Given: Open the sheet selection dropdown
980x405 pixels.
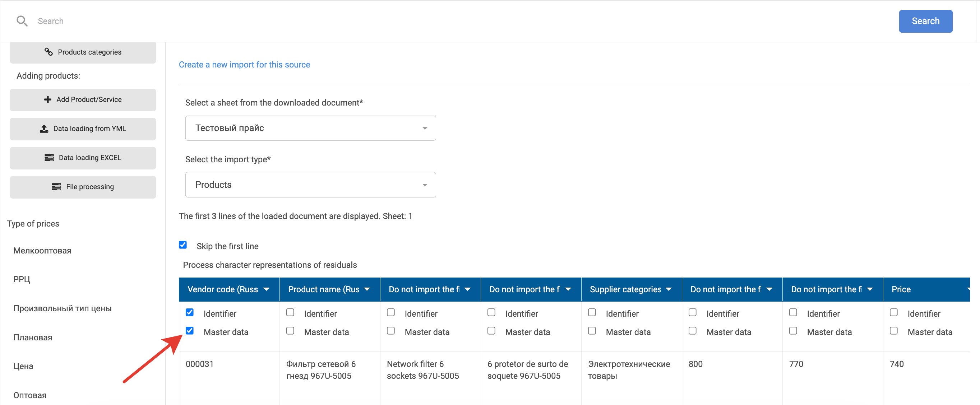Looking at the screenshot, I should pos(310,128).
